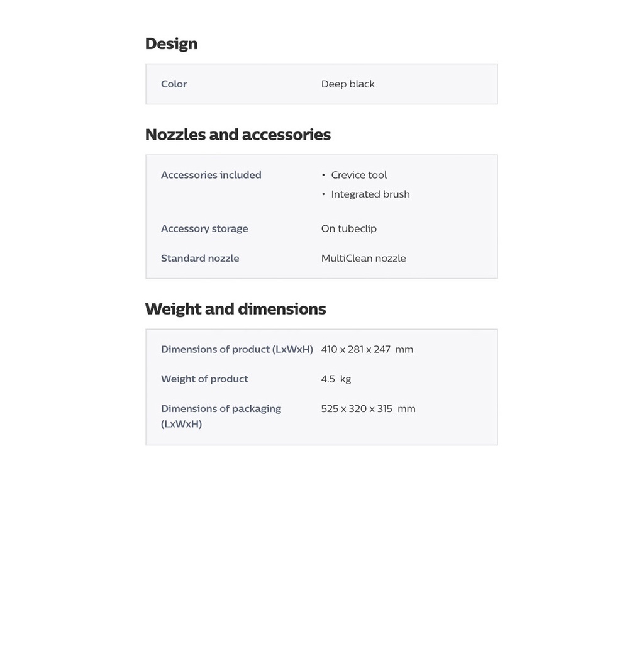Select the Color spec label
644x653 pixels.
coord(174,84)
